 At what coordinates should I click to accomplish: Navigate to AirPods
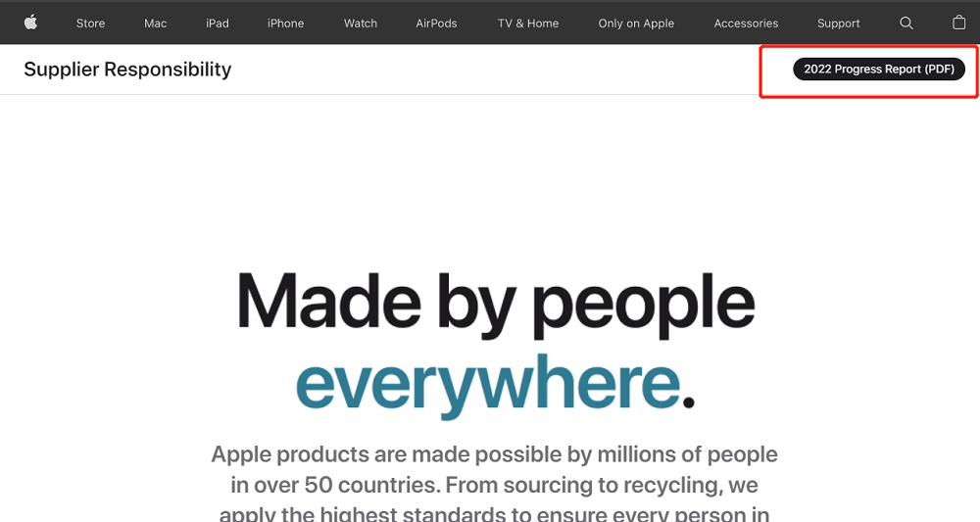(x=436, y=24)
